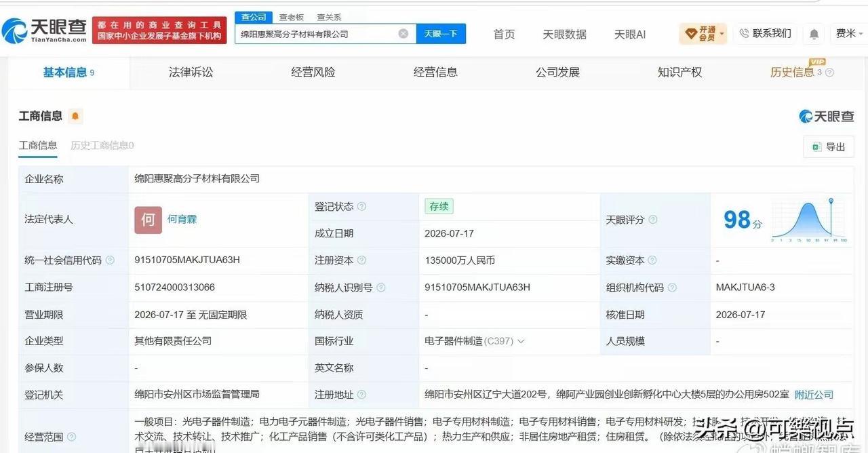This screenshot has width=868, height=453.
Task: Open 天眼AI in top navigation
Action: coord(630,34)
